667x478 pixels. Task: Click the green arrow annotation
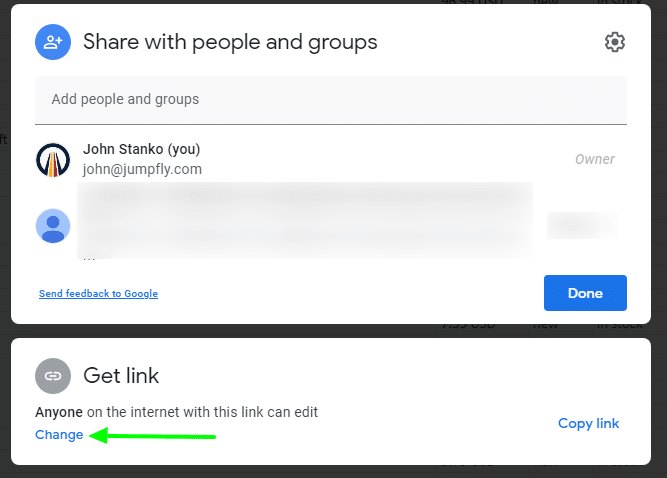153,436
